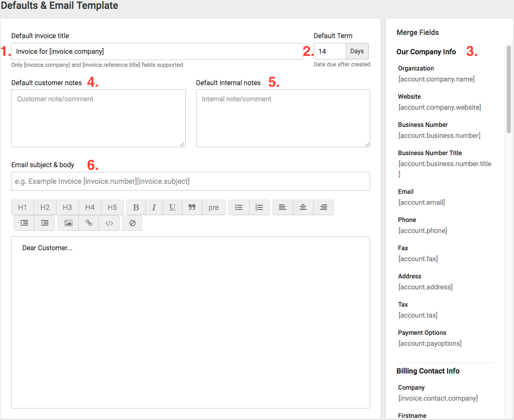
Task: Click the Default invoice title input field
Action: click(x=157, y=52)
